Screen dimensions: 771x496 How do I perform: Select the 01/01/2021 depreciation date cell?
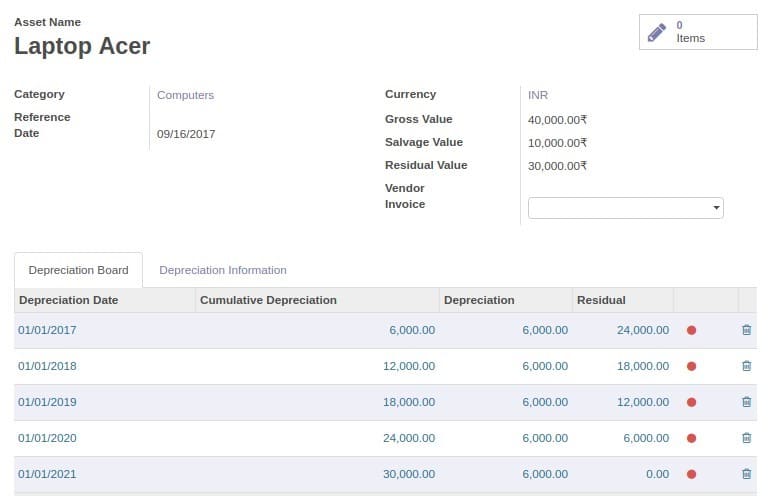47,474
